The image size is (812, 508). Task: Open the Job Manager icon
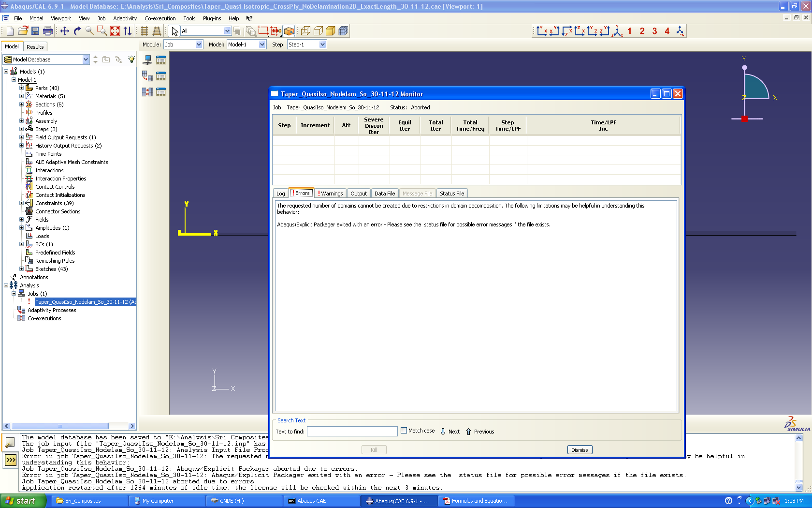(x=161, y=60)
